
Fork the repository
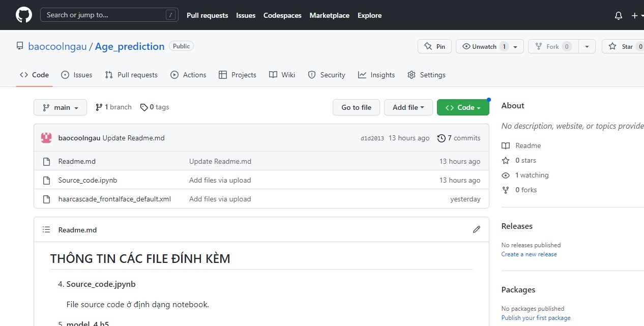pos(553,46)
